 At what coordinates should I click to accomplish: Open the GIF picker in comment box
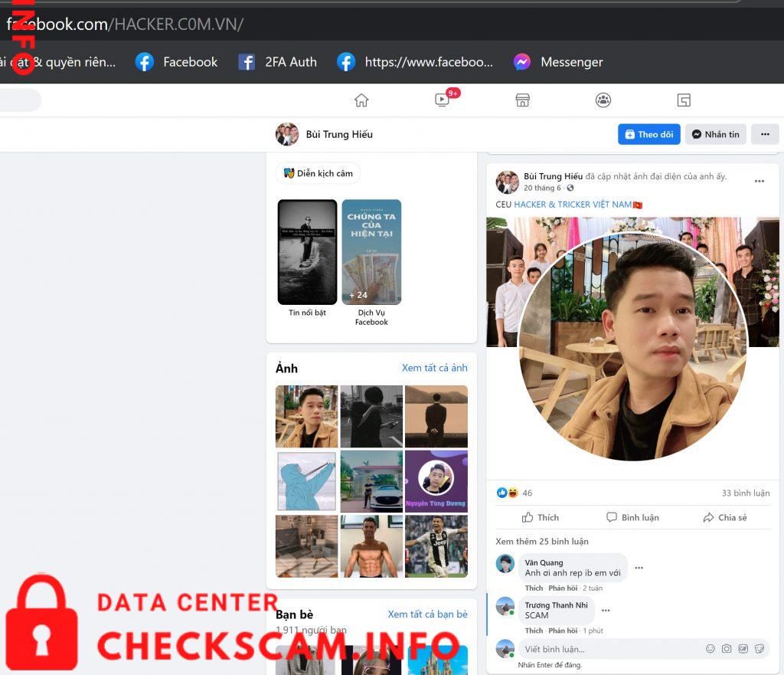[743, 649]
